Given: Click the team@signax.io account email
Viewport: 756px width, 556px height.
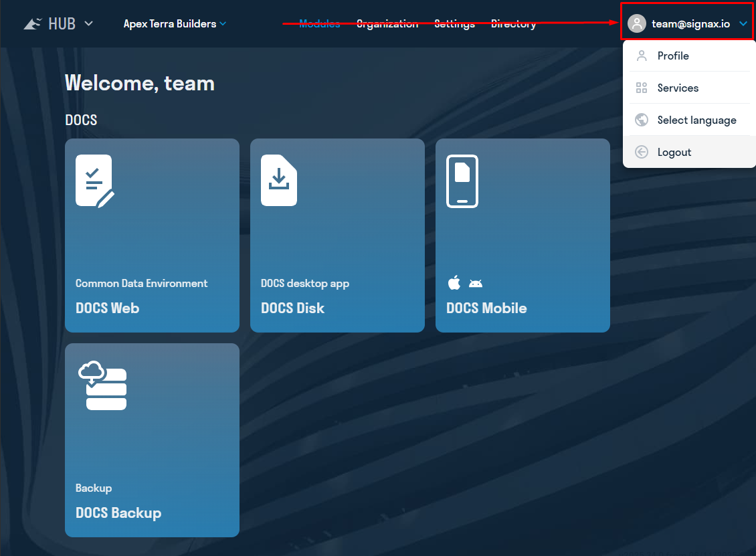Looking at the screenshot, I should 690,23.
